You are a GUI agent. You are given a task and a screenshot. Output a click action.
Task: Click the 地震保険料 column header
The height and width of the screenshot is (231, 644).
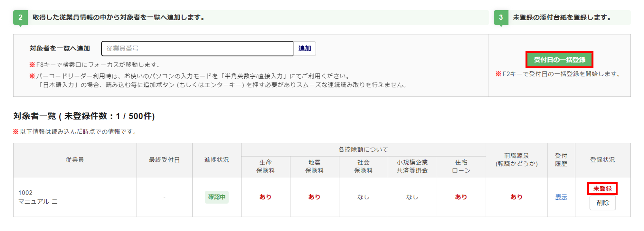point(315,167)
